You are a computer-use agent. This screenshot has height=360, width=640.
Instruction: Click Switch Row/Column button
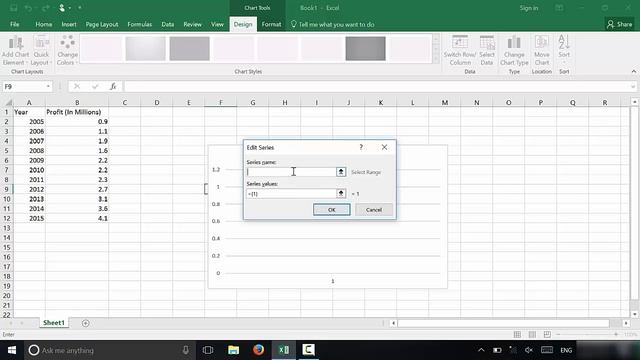pyautogui.click(x=460, y=51)
